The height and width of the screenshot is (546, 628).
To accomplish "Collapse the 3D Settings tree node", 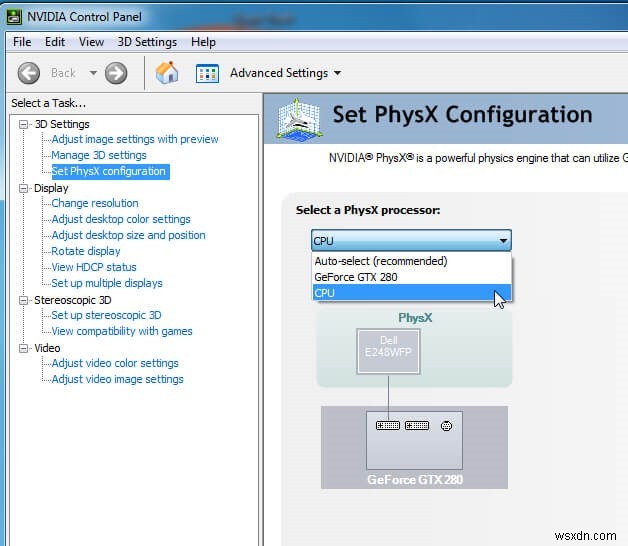I will 23,125.
